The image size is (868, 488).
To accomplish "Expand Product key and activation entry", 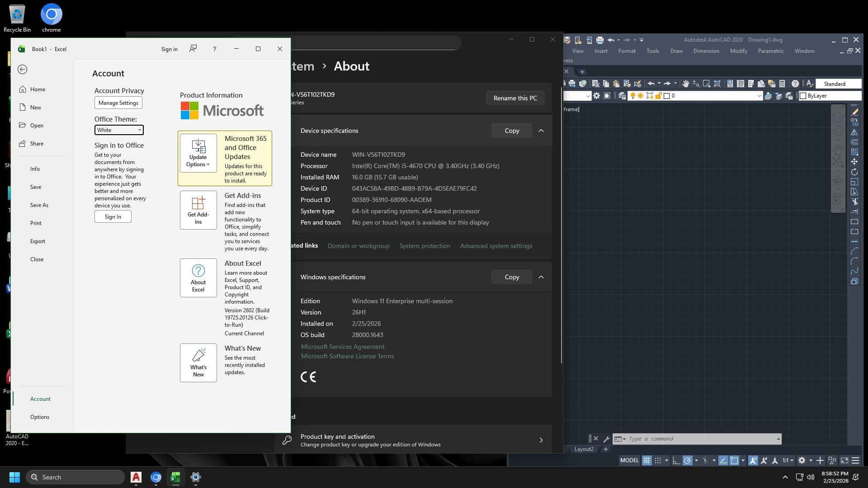I will [413, 440].
